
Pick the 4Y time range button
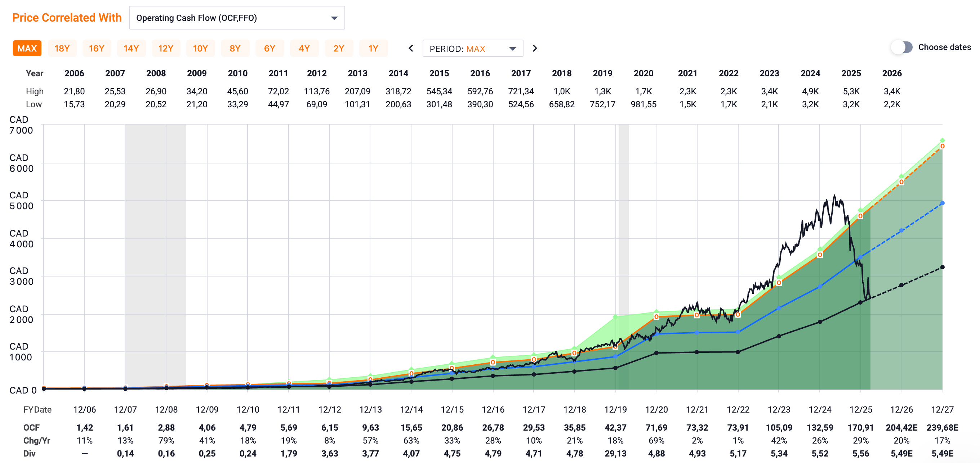coord(304,49)
